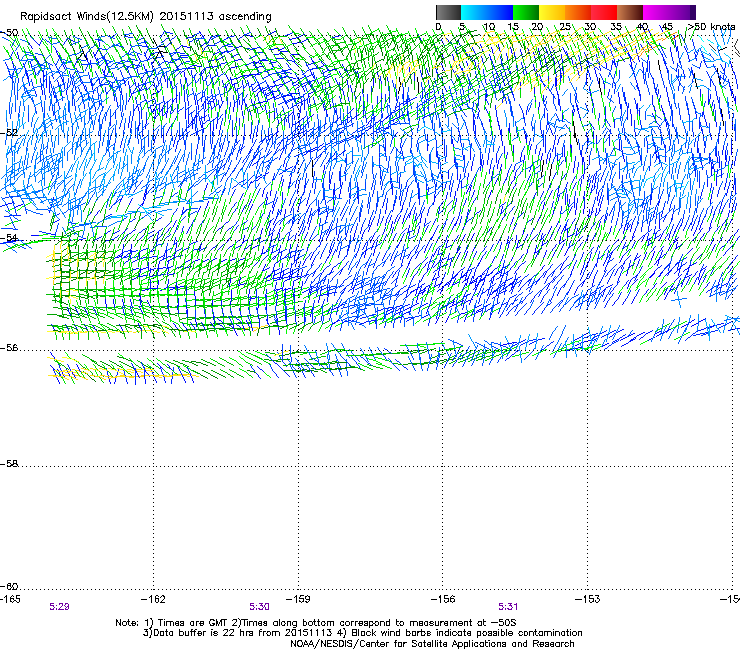This screenshot has width=740, height=650.
Task: Click the legend scale value '30'
Action: click(x=590, y=27)
